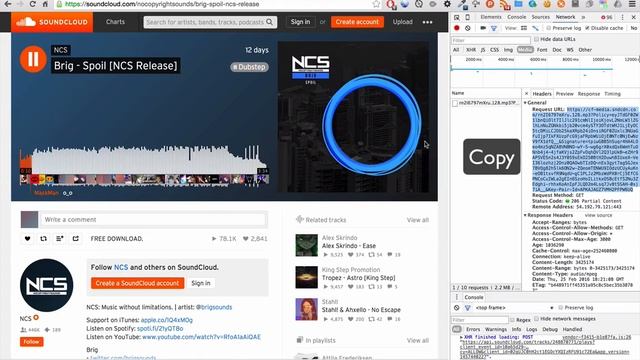Viewport: 640px width, 360px height.
Task: Click the browser home icon
Action: (45, 4)
